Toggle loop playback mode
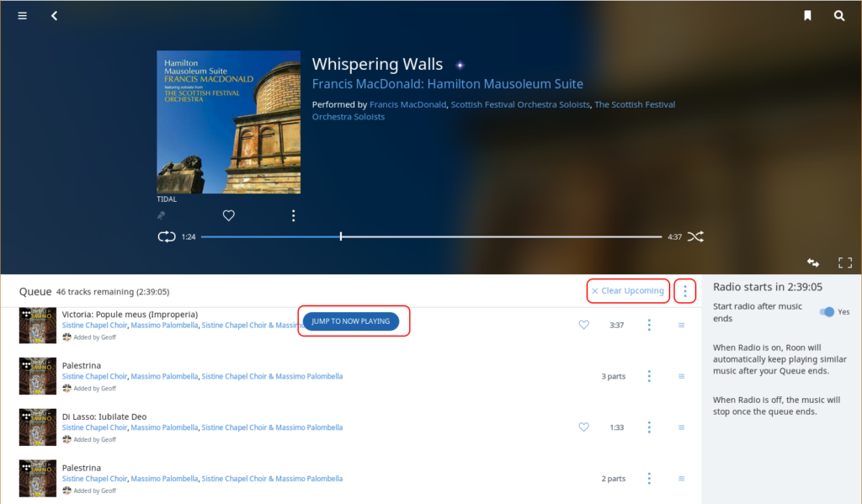This screenshot has height=504, width=862. click(167, 237)
